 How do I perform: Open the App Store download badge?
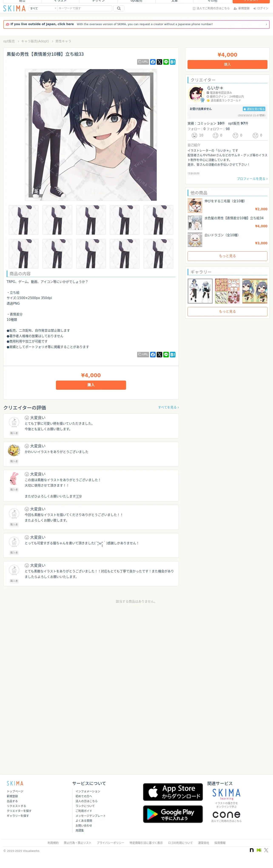[173, 792]
